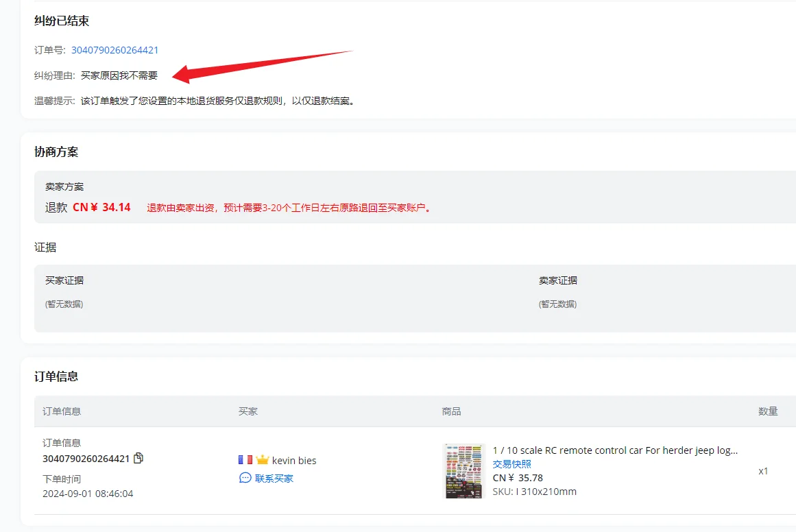Viewport: 796px width, 532px height.
Task: Click the 卖家证据 label
Action: click(x=558, y=280)
